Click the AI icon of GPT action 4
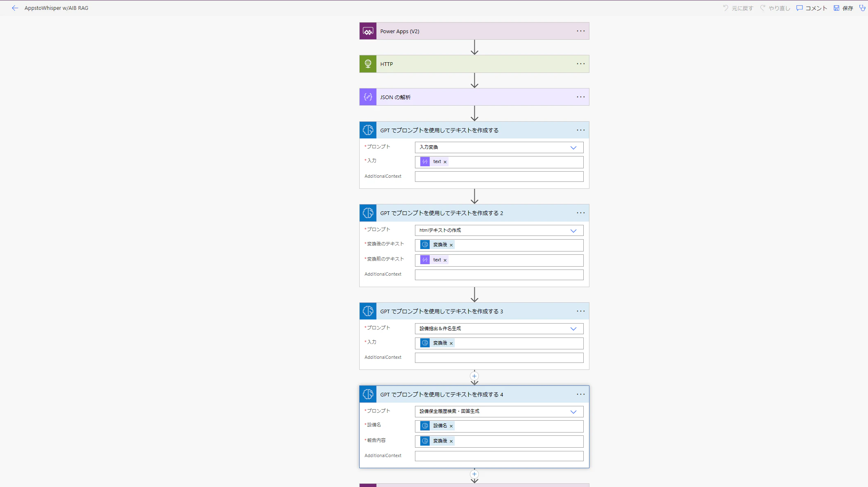Image resolution: width=868 pixels, height=487 pixels. [368, 394]
